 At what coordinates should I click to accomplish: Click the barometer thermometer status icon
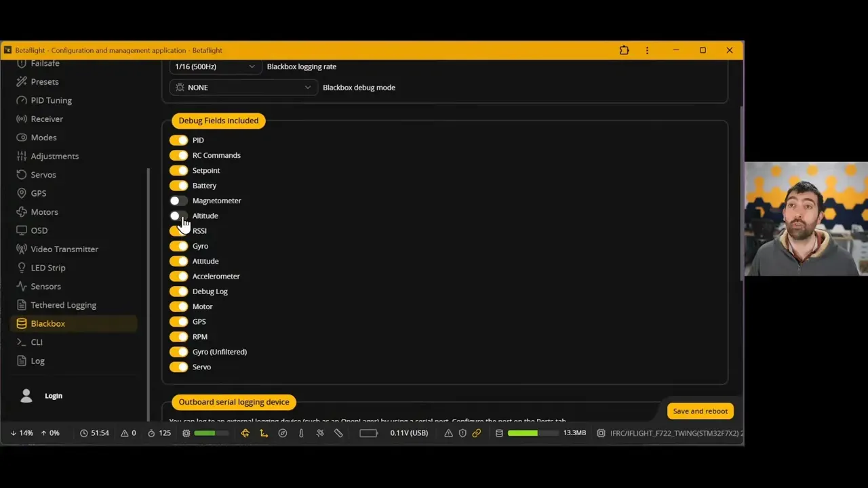pos(301,433)
